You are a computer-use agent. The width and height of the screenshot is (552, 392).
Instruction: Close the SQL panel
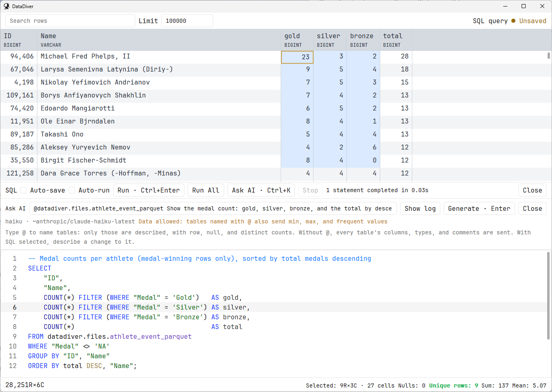532,190
